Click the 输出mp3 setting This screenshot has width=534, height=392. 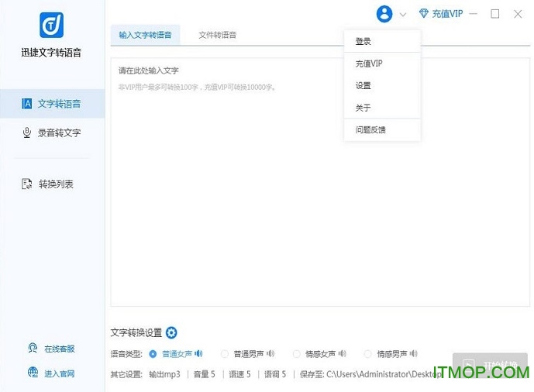coord(164,374)
